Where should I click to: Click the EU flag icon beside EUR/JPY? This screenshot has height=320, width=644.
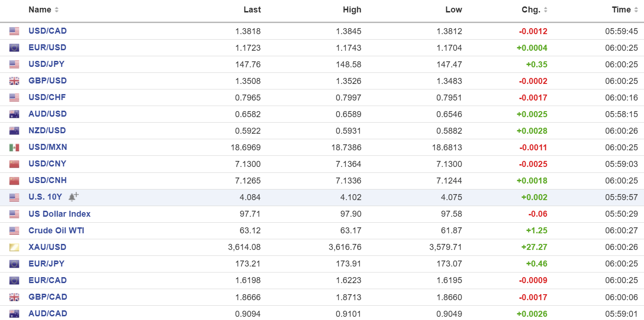(x=14, y=264)
